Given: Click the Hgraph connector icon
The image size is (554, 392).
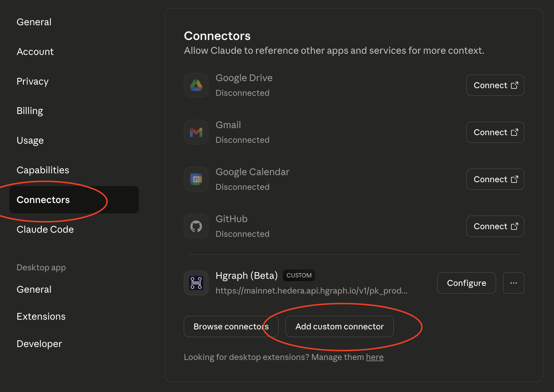Looking at the screenshot, I should point(196,283).
